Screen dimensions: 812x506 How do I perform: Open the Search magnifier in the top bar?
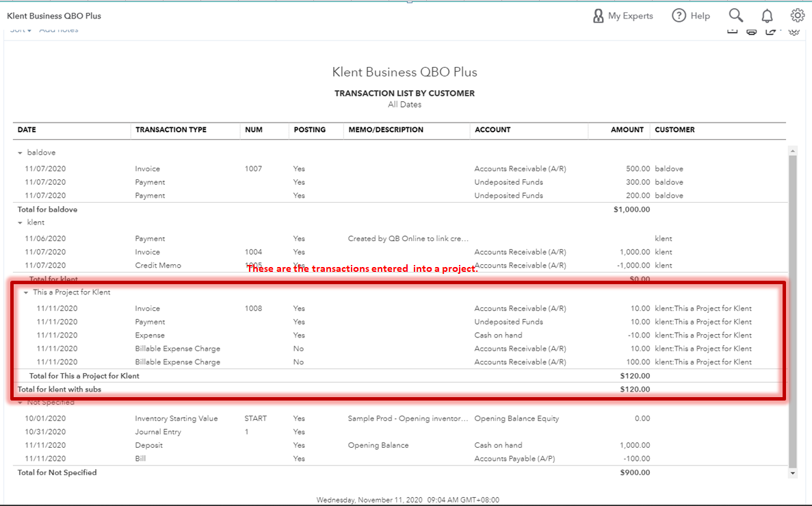[735, 15]
